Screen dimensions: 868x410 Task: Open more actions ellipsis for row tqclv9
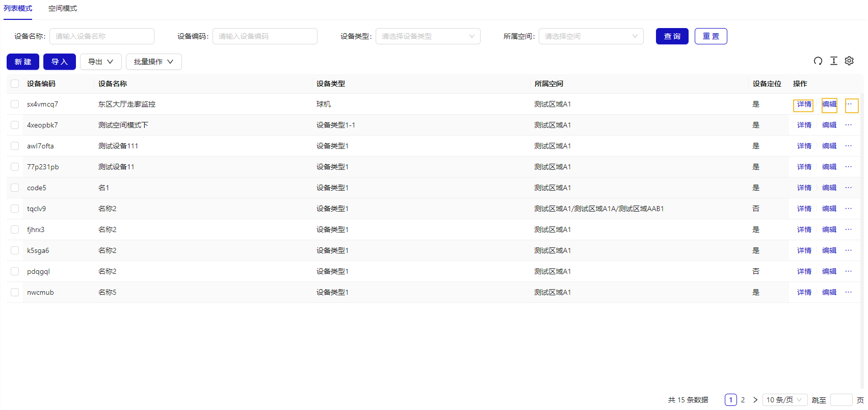click(x=849, y=209)
